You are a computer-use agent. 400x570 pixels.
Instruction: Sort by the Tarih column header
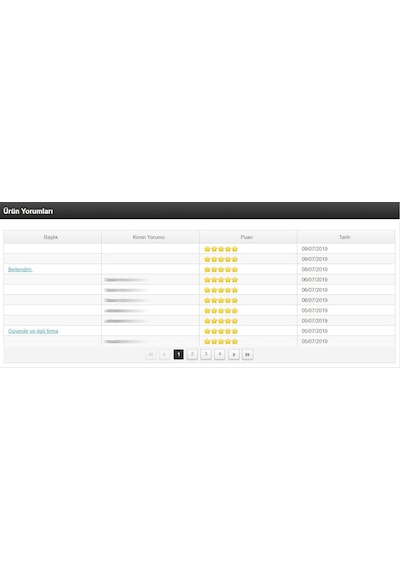coord(345,237)
